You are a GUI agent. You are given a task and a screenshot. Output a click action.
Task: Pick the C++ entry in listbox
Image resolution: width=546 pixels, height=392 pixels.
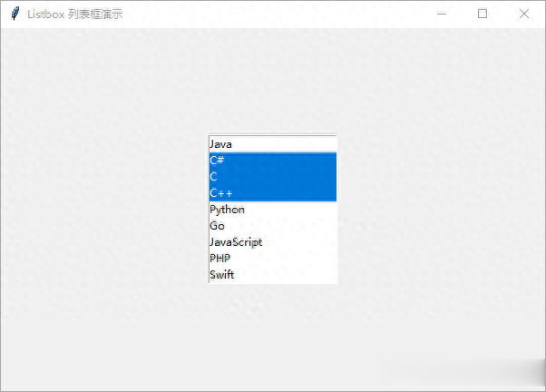273,193
